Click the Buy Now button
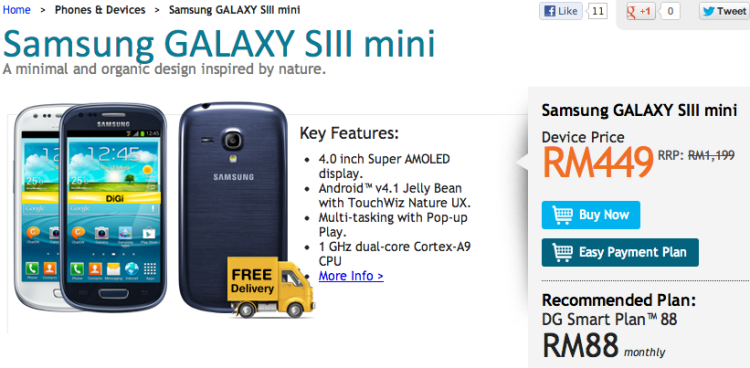The image size is (750, 368). point(591,215)
